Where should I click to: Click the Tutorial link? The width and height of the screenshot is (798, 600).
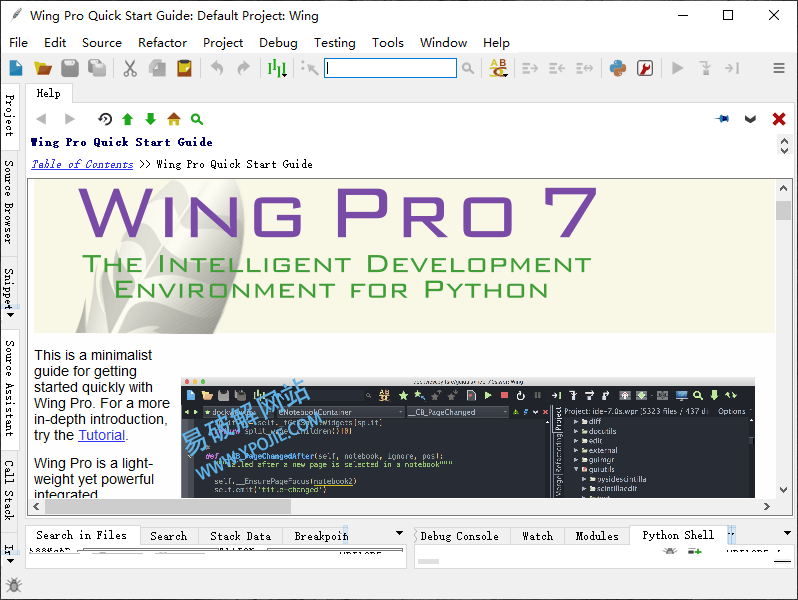101,435
